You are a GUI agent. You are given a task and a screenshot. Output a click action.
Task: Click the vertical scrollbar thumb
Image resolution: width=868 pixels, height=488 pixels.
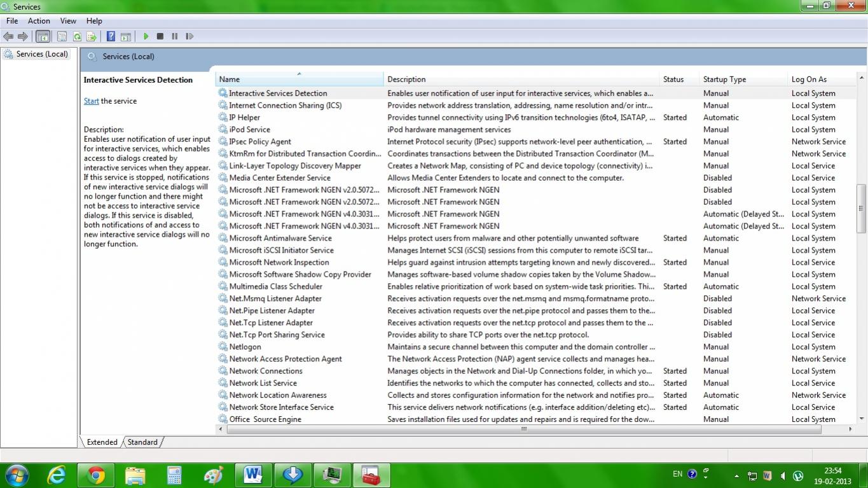point(861,208)
